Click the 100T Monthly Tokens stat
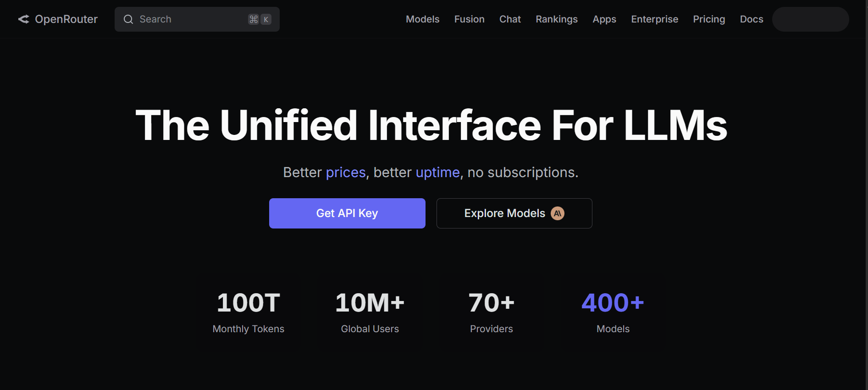 point(249,312)
